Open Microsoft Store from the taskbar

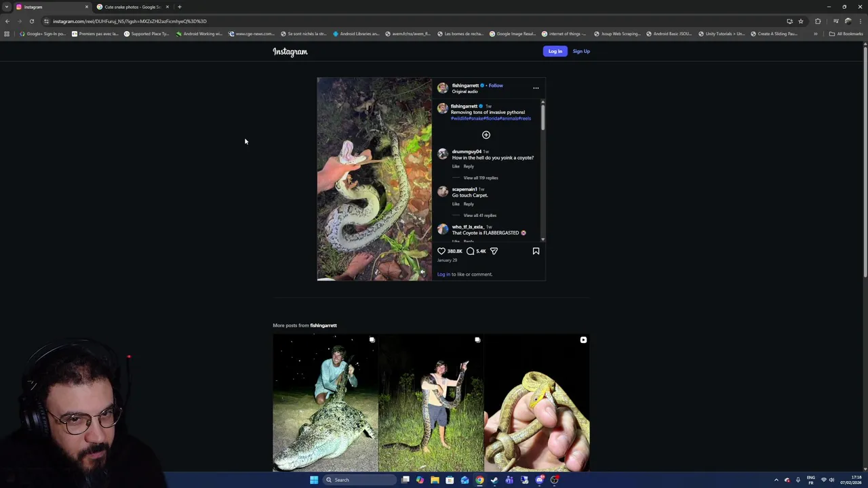coord(450,480)
